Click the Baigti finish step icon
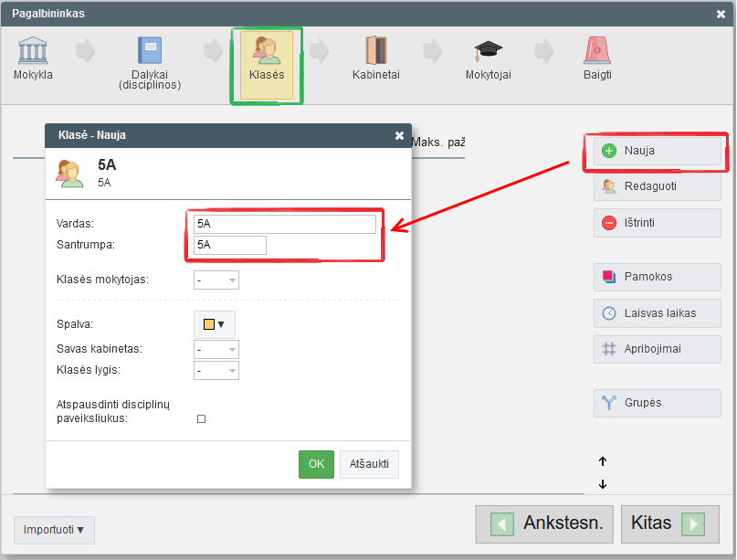737x560 pixels. (x=597, y=51)
